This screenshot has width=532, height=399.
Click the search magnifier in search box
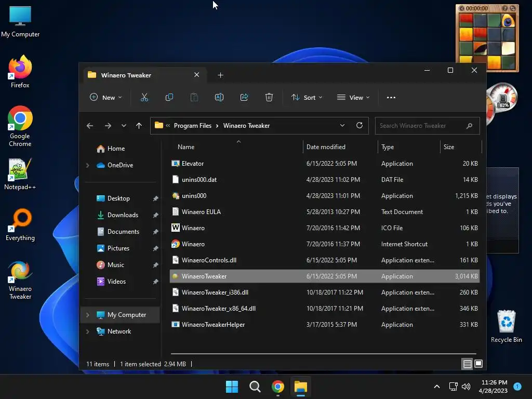[469, 126]
